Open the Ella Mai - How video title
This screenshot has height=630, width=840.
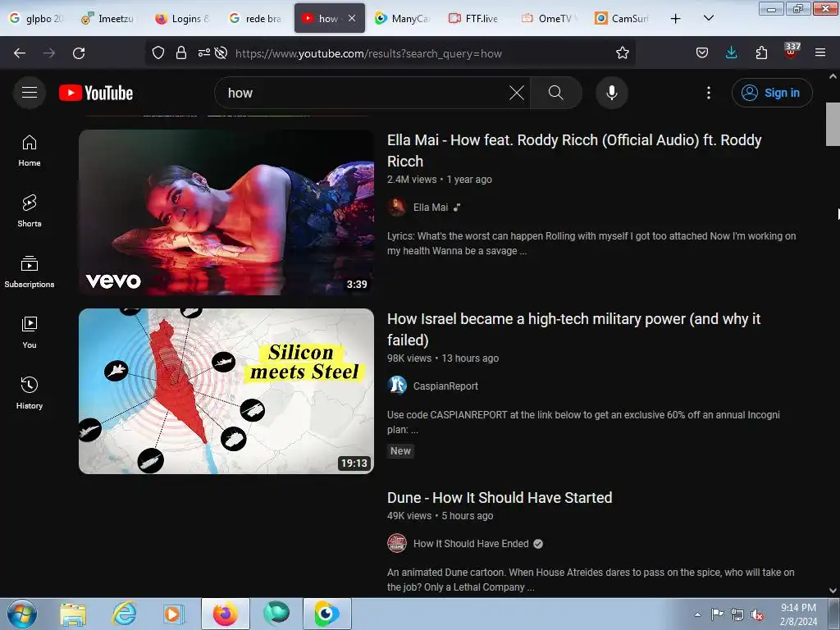point(574,151)
